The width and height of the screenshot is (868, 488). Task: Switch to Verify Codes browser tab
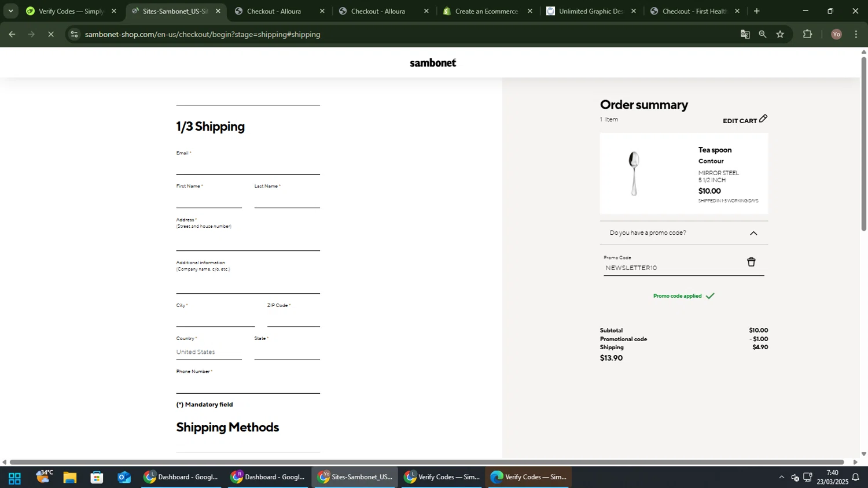click(71, 11)
